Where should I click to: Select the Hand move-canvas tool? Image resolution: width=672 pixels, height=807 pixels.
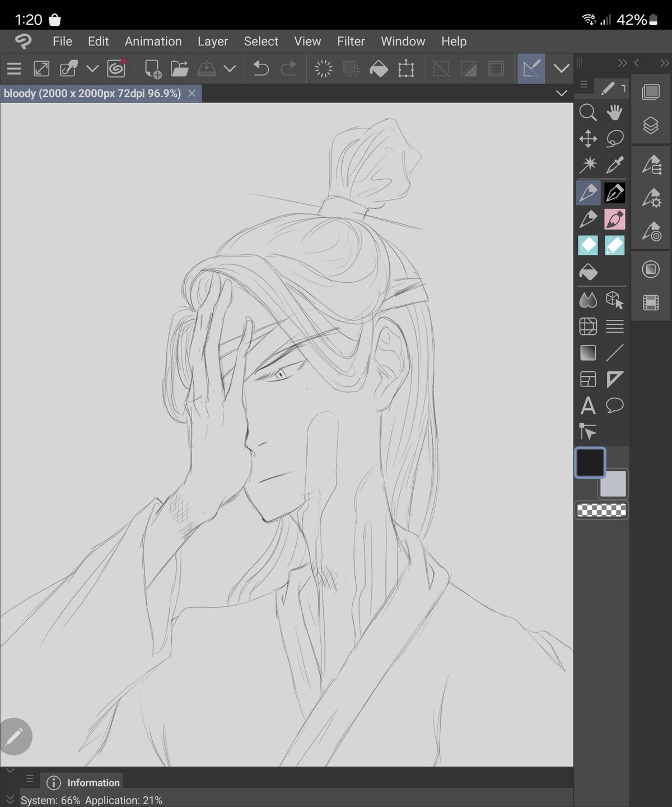(614, 113)
